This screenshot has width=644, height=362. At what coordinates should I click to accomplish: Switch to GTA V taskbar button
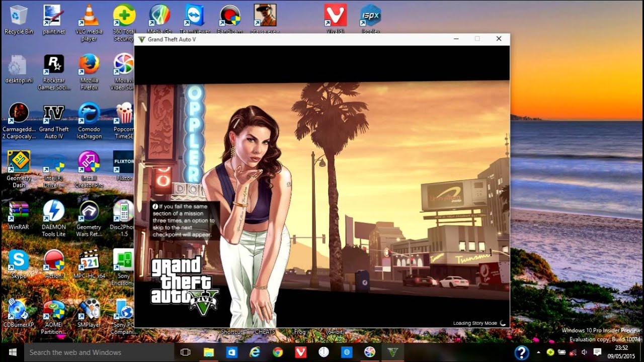click(393, 352)
